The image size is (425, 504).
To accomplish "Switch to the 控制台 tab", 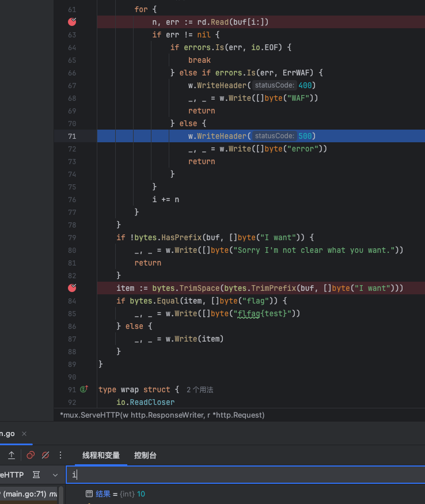I will [145, 455].
